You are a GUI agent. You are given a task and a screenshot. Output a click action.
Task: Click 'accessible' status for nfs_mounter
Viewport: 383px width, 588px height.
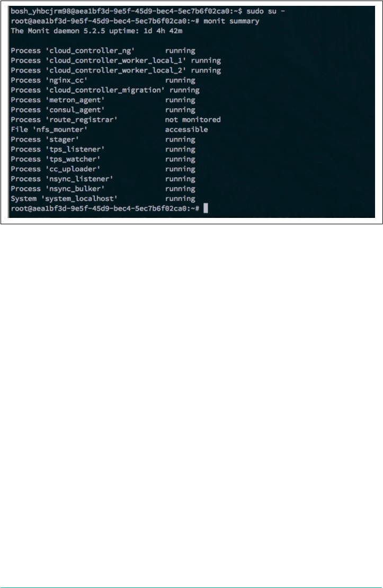tap(186, 129)
